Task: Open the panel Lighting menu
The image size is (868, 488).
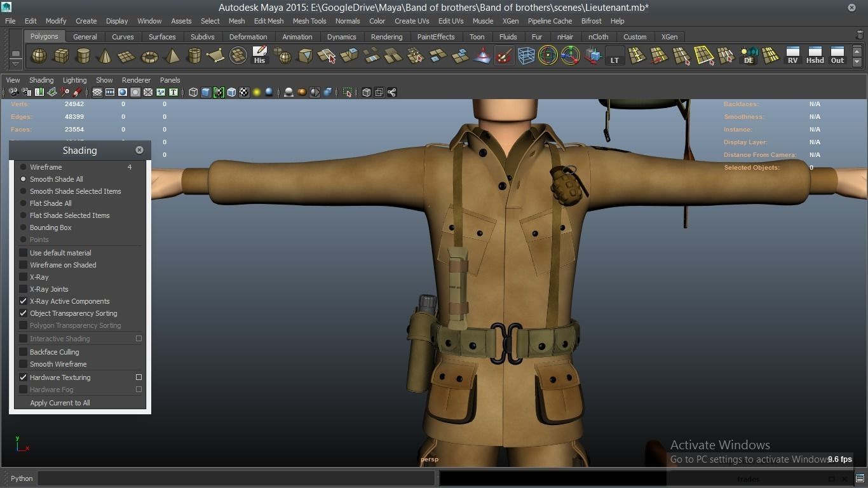Action: [74, 80]
